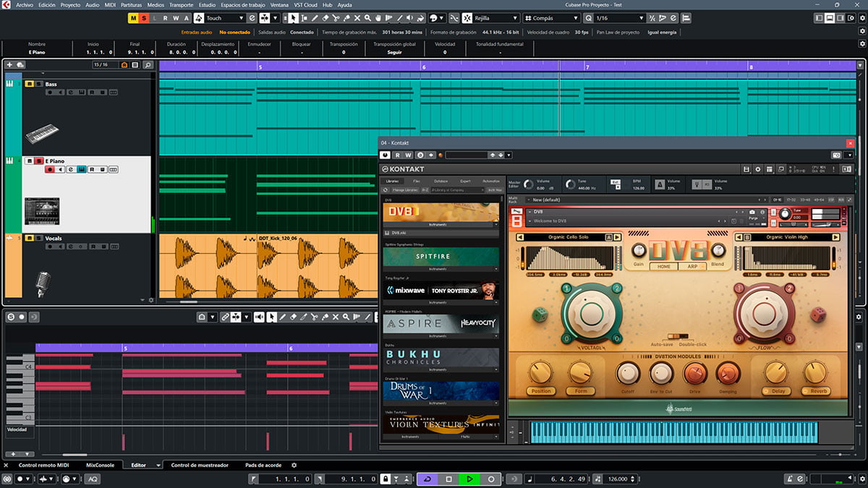Refresh Kontakt libraries list
868x488 pixels.
click(386, 189)
